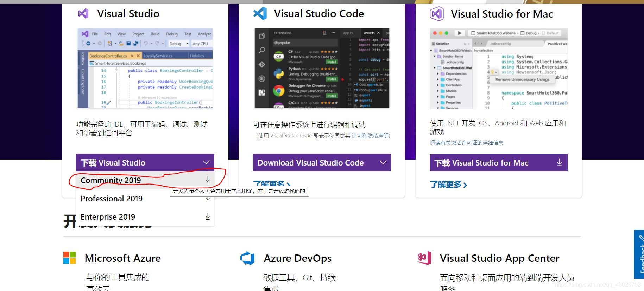This screenshot has height=291, width=644.
Task: Click the Visual Studio App Center heading
Action: click(x=499, y=258)
